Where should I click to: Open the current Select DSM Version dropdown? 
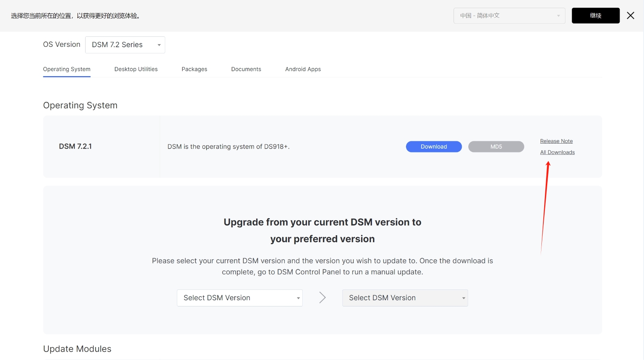240,298
